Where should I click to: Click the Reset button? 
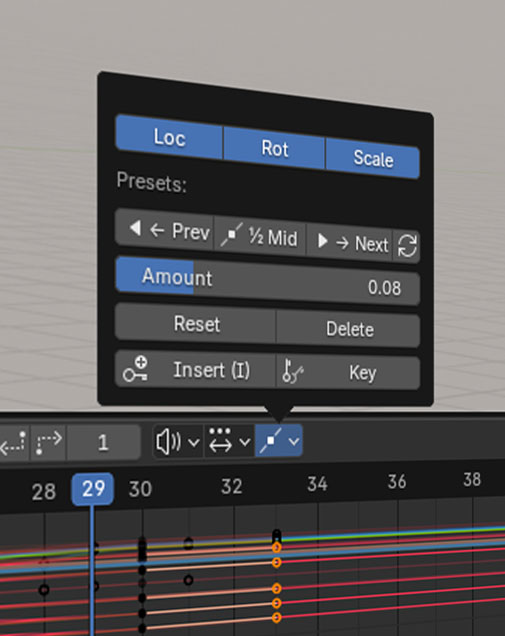196,324
